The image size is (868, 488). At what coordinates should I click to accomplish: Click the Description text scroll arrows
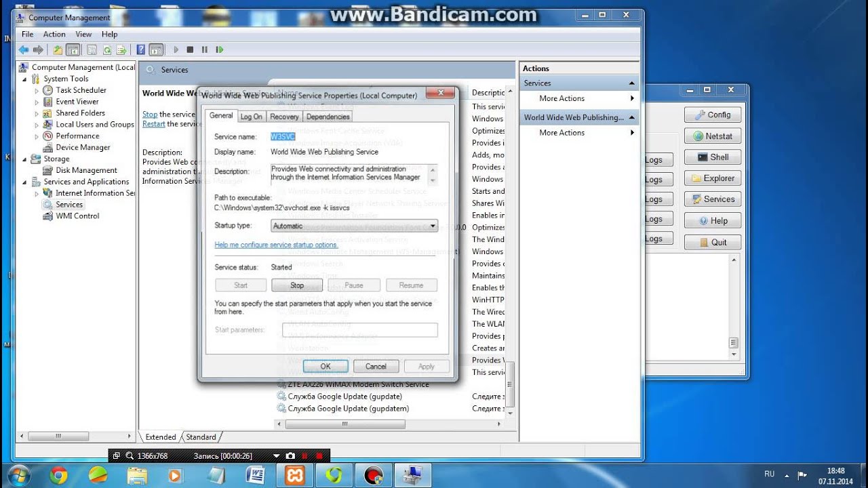point(434,175)
